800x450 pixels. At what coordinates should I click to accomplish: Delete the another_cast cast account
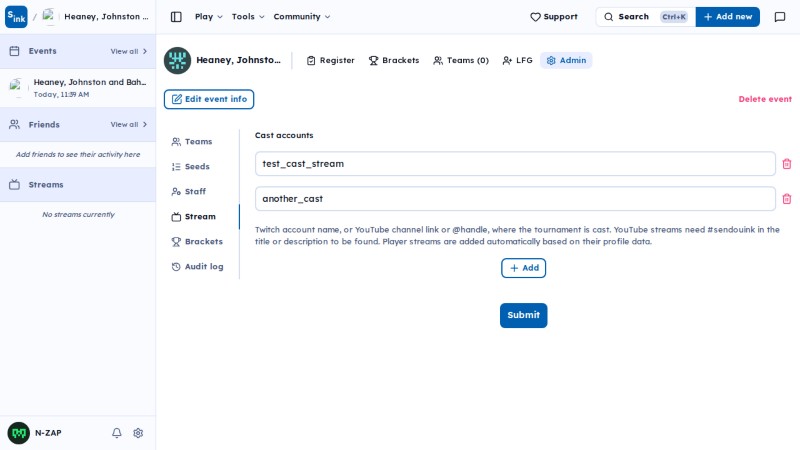(787, 198)
